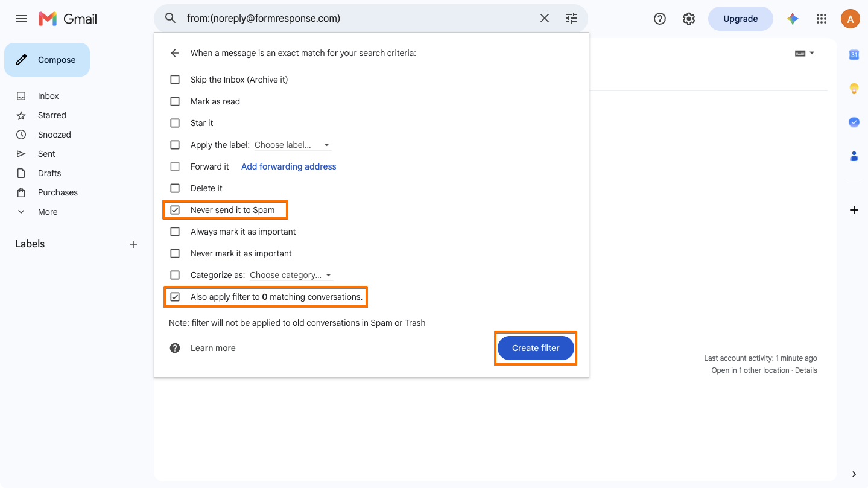
Task: Open the Choose label dropdown
Action: (x=292, y=145)
